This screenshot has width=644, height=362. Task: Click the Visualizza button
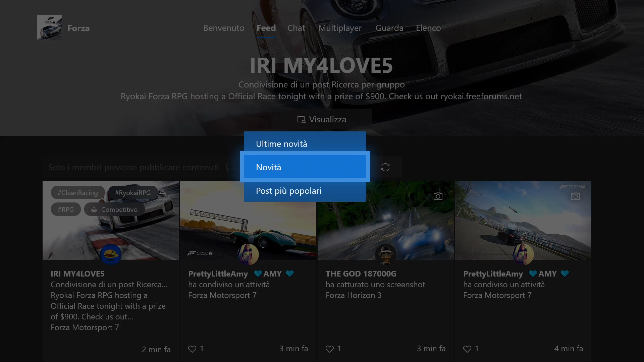(322, 119)
